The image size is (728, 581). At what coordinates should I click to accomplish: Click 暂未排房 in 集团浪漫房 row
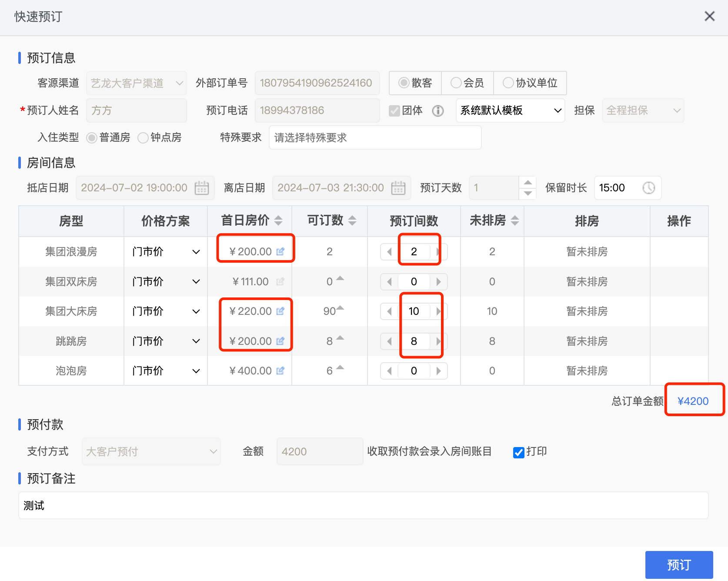[x=587, y=251]
